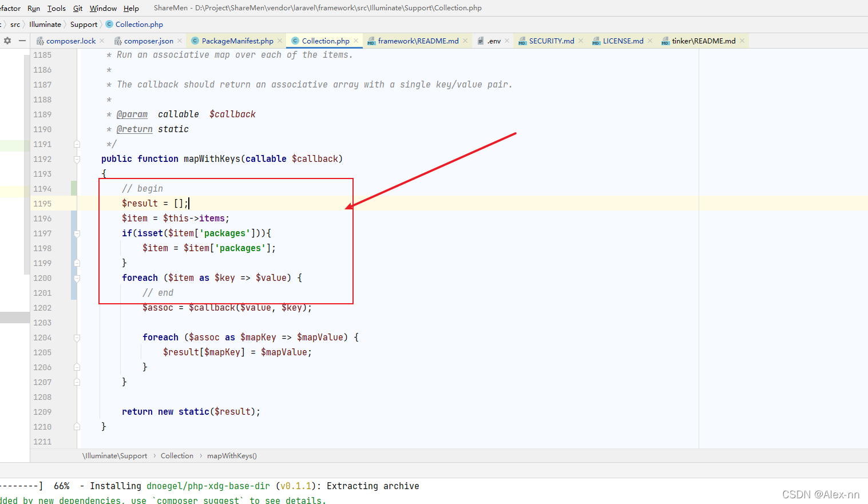Click the '@return' tag in doc comment
The image size is (868, 504).
point(134,129)
